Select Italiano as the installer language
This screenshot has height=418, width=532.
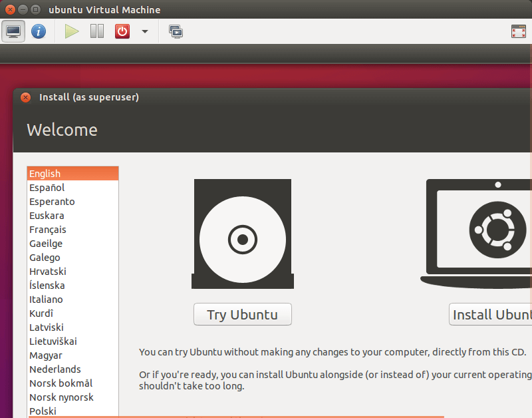(46, 300)
